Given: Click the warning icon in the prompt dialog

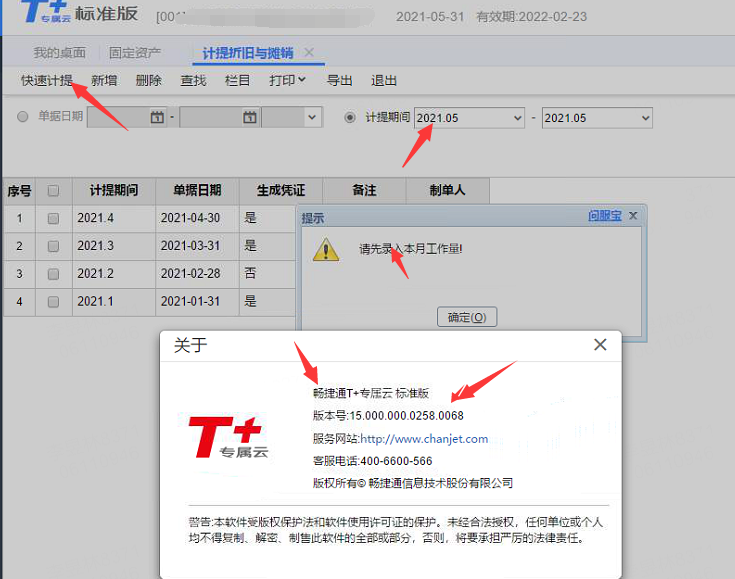Looking at the screenshot, I should [326, 249].
